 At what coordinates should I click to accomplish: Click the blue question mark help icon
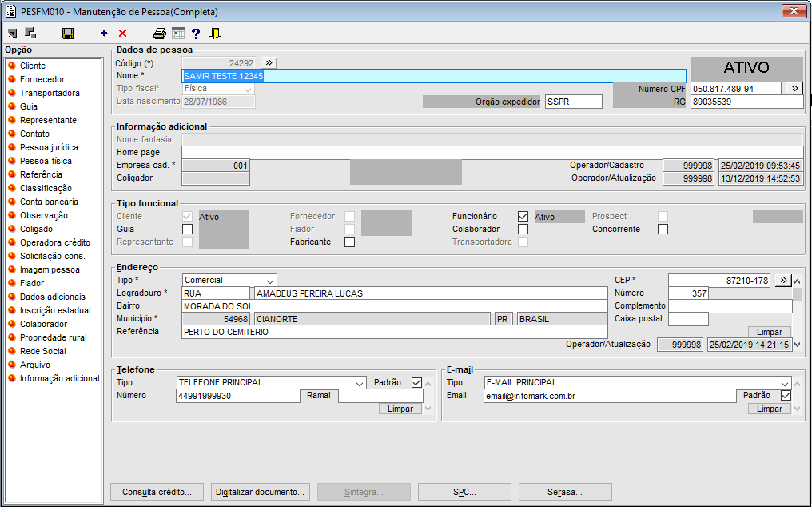coord(196,34)
